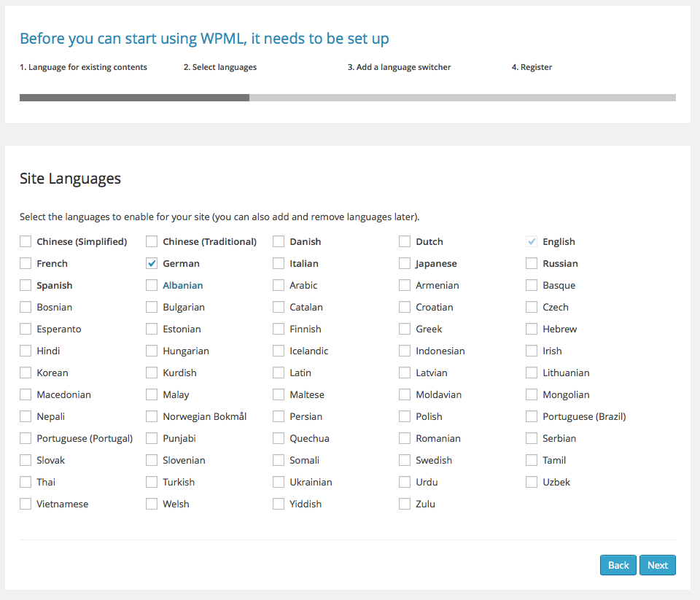Viewport: 700px width, 600px height.
Task: Check the Uzbek language box
Action: pyautogui.click(x=532, y=482)
